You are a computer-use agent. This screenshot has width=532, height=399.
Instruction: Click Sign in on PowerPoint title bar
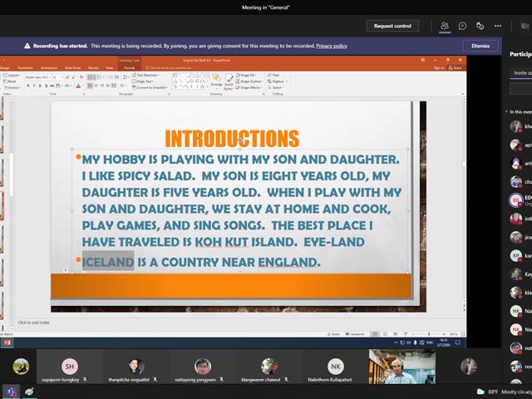[439, 68]
